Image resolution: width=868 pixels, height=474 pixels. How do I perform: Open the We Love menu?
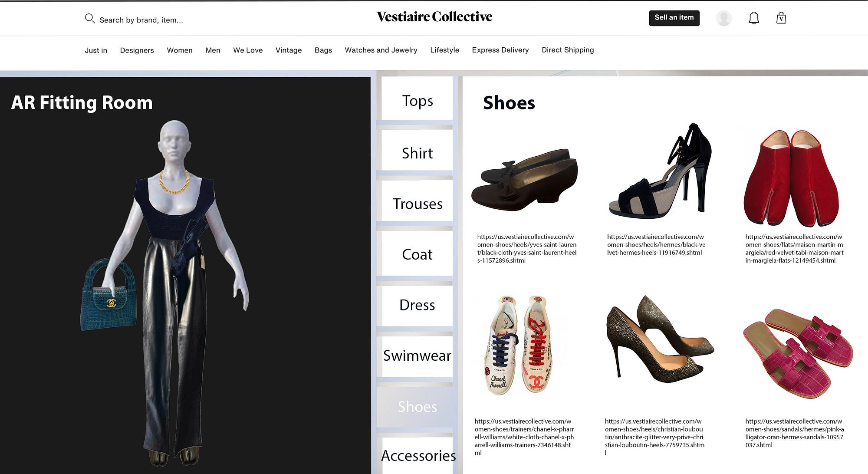pyautogui.click(x=248, y=50)
